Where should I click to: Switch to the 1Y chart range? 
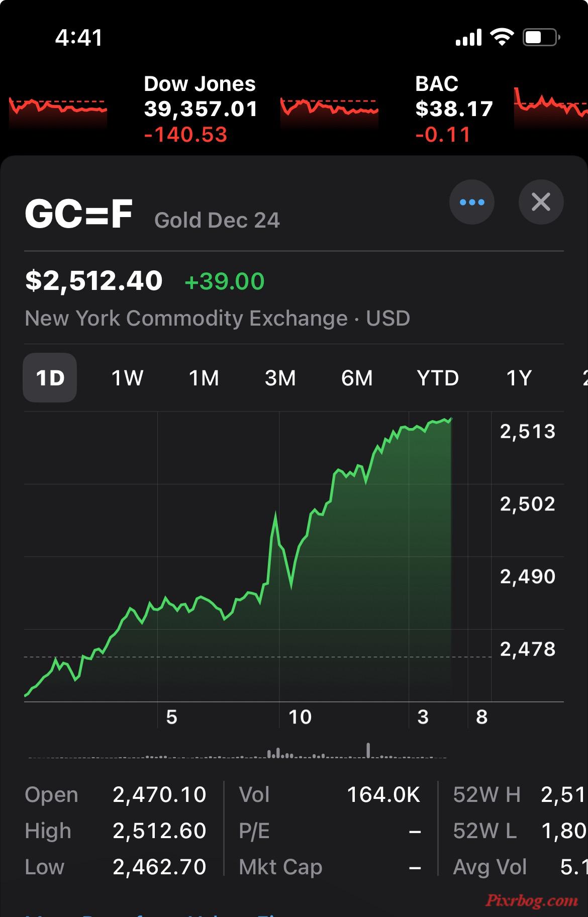click(519, 378)
